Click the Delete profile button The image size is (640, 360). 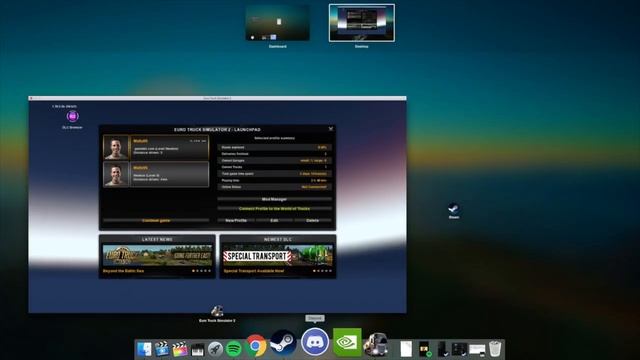pos(313,220)
